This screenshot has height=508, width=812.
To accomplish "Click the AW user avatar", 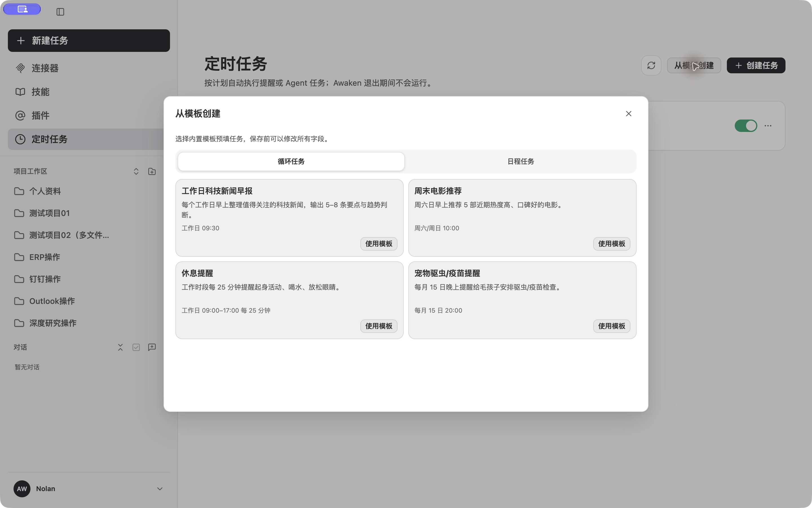I will coord(22,489).
